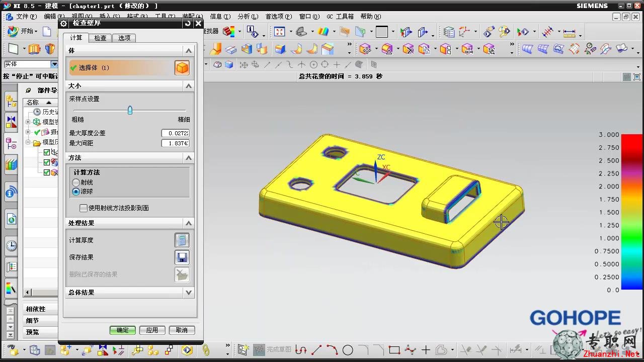
Task: Open the history clock icon in resource bar
Action: point(11,246)
